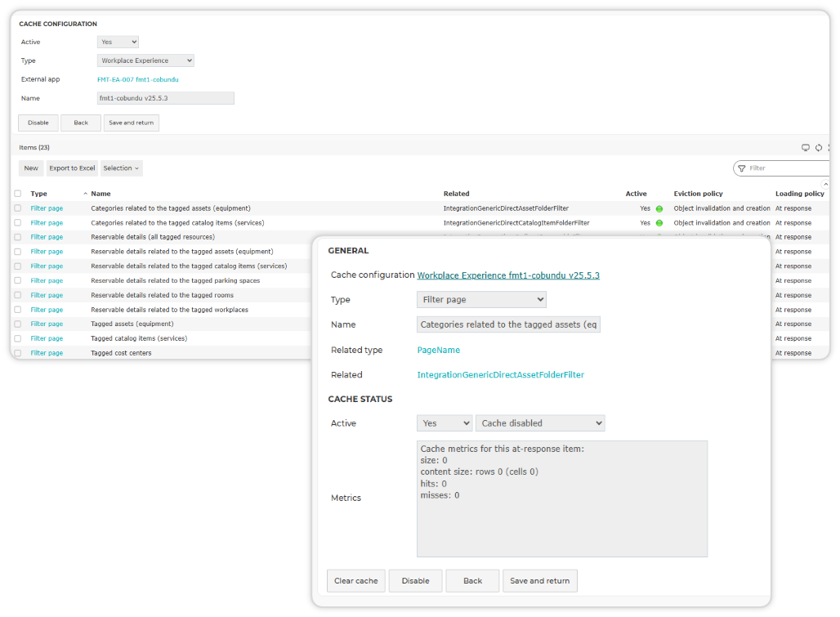
Task: Click the Disable button in Cache Configuration
Action: coord(38,123)
